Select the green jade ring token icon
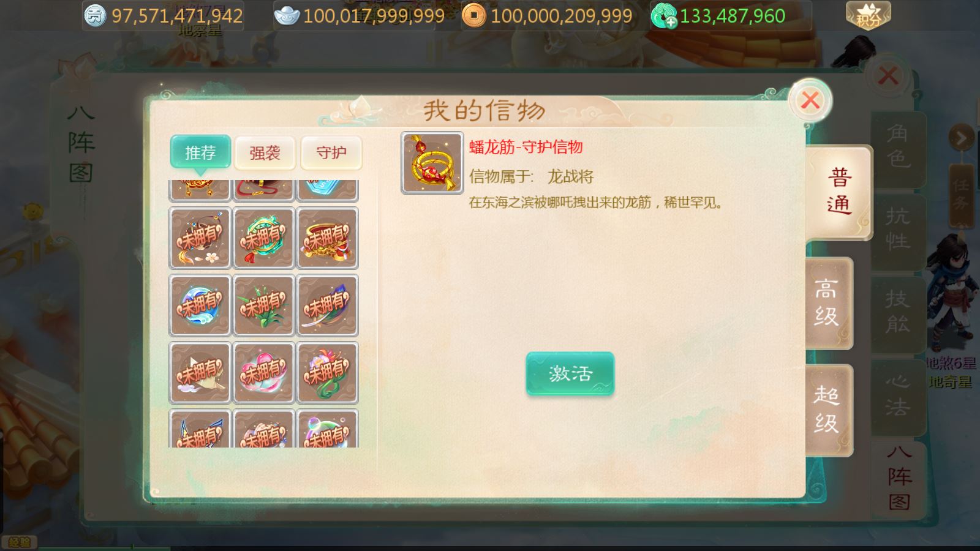Screen dimensions: 980x551 (264, 238)
